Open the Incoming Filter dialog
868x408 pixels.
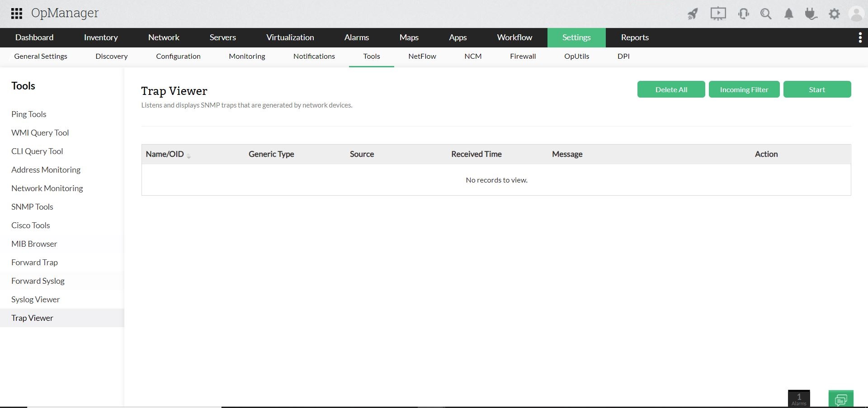(744, 89)
